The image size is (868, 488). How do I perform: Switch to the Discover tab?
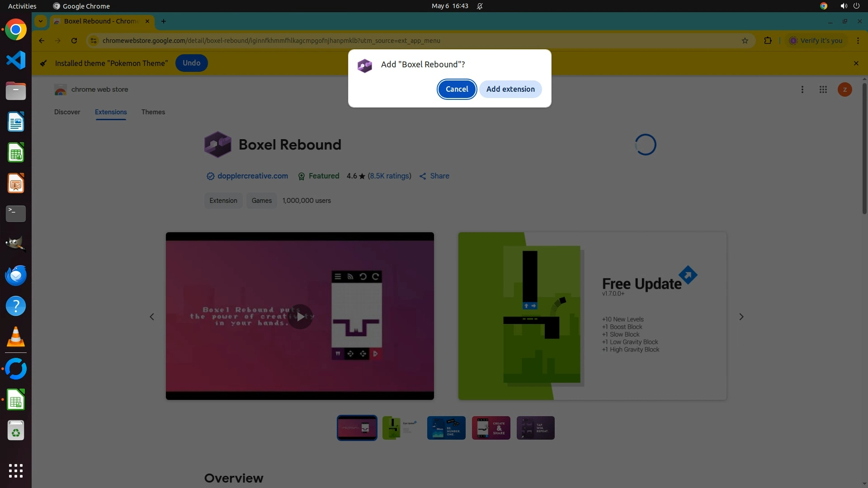[x=67, y=112]
